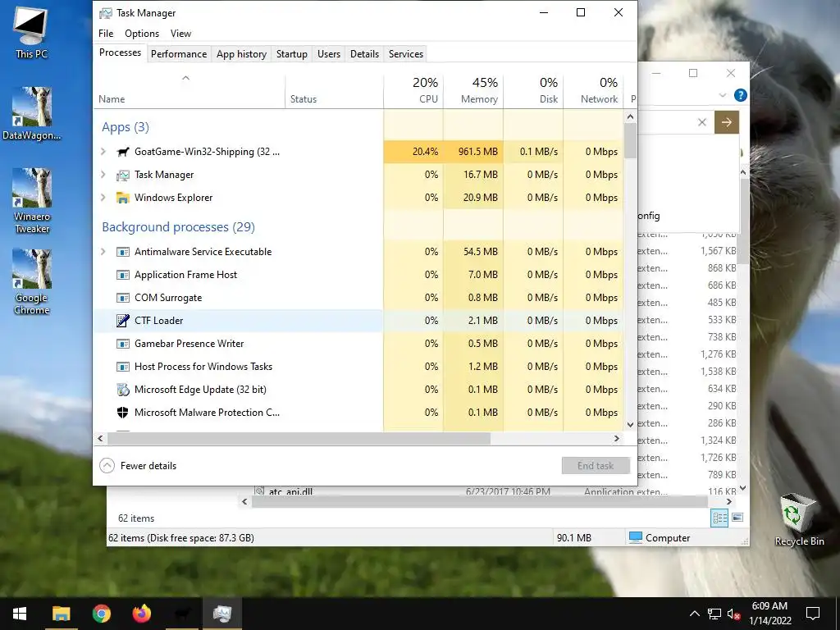This screenshot has height=630, width=840.
Task: Click the Host Process for Windows Tasks icon
Action: (x=123, y=367)
